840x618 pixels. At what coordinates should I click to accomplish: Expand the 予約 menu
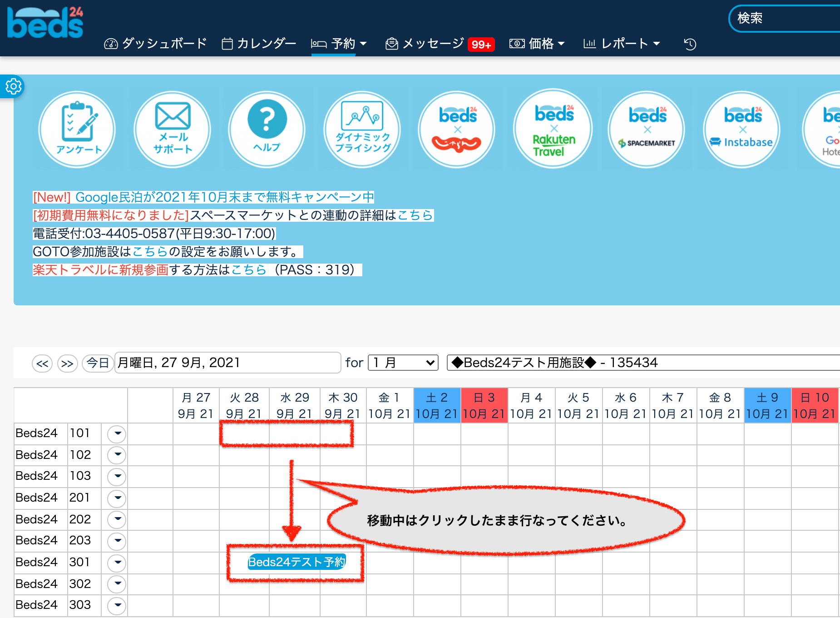pos(339,44)
